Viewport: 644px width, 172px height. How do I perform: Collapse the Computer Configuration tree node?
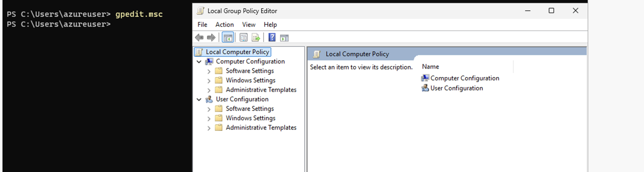pos(199,62)
